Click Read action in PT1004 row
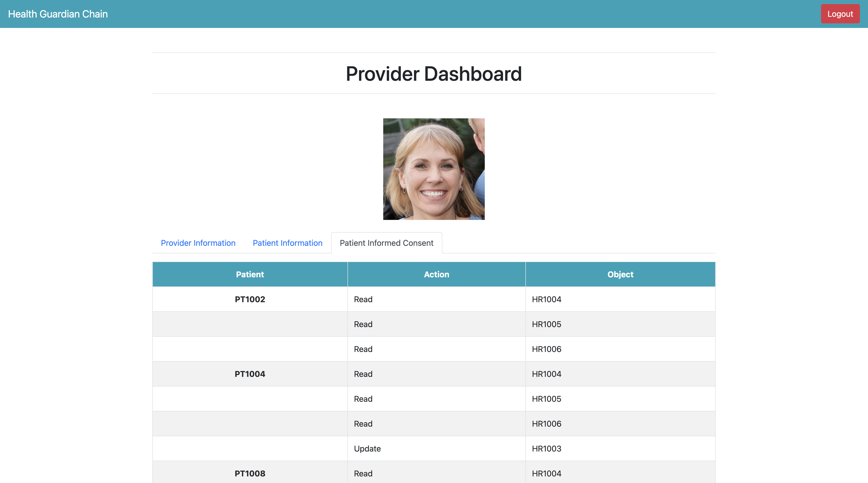Screen dimensions: 868x483 (x=363, y=374)
